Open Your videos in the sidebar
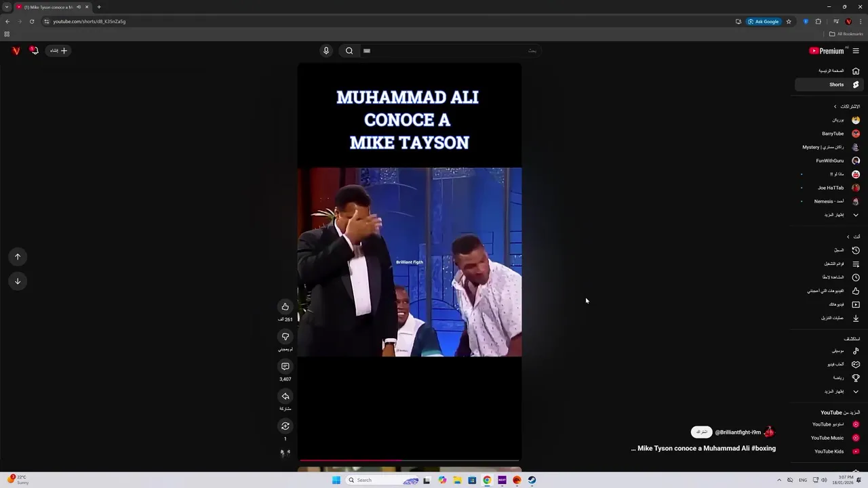Image resolution: width=868 pixels, height=488 pixels. [x=829, y=304]
